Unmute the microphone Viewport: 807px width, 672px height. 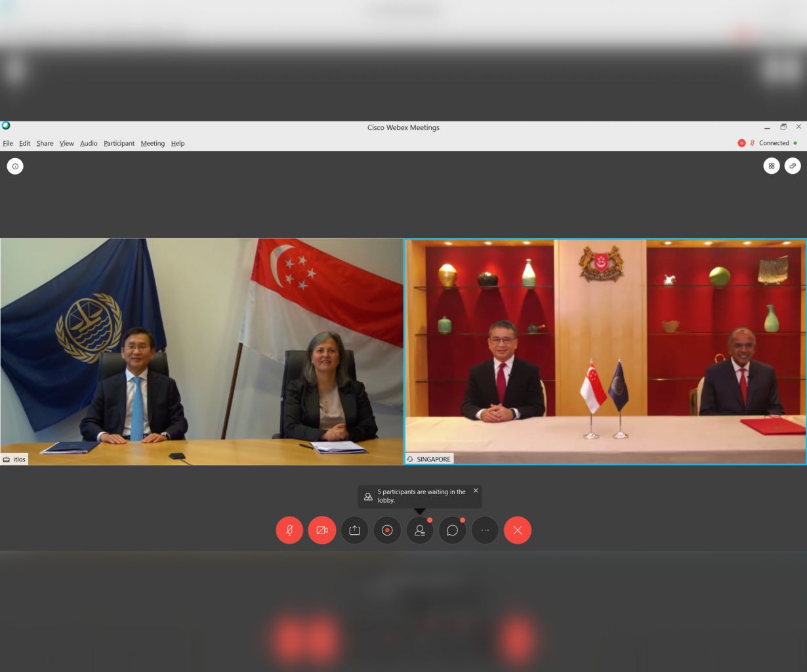click(289, 530)
